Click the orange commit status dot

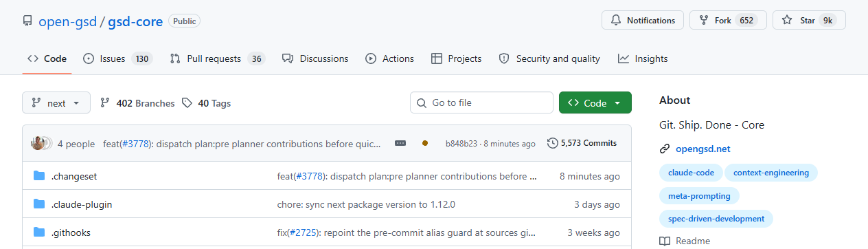(x=425, y=143)
